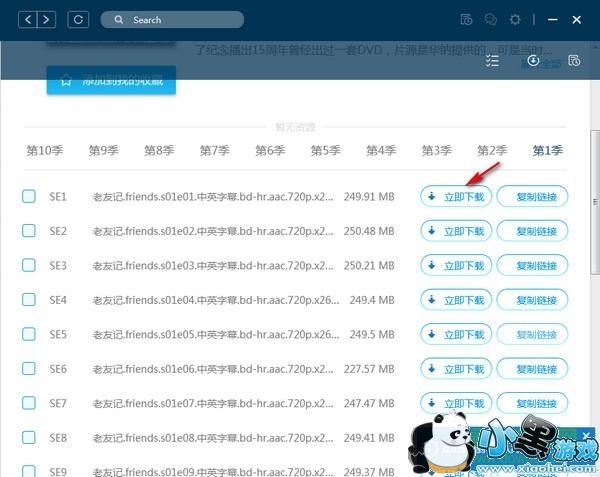Download SE7 with 立即下载 button
The image size is (600, 477).
click(456, 403)
